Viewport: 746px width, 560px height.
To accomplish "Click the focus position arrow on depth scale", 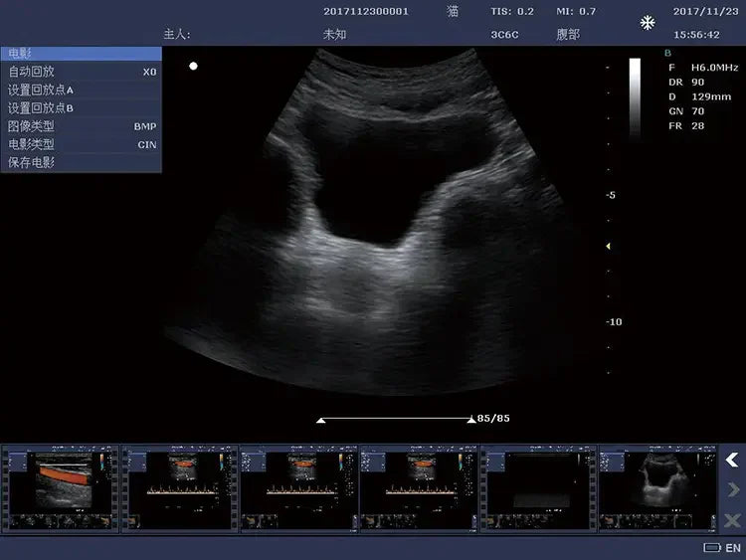I will (609, 246).
